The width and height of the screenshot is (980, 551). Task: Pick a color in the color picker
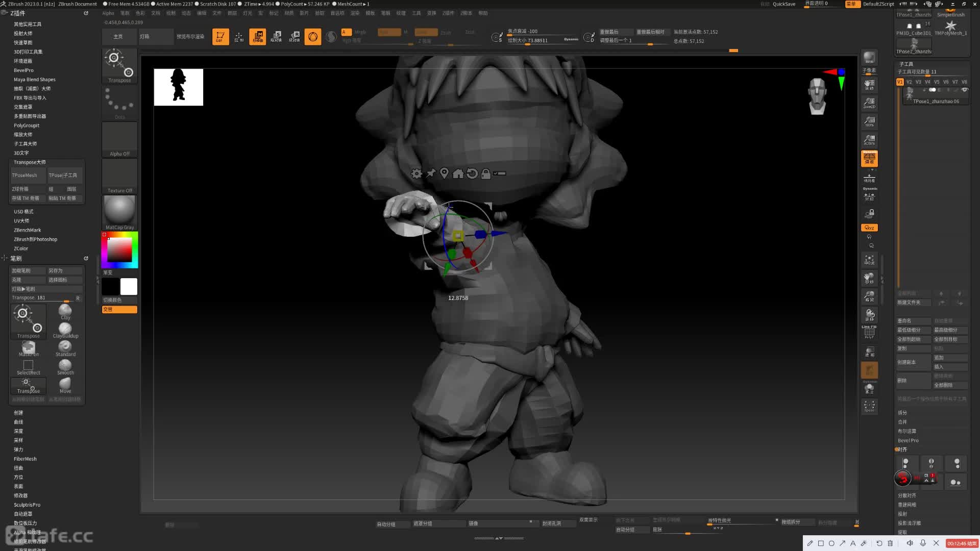[x=119, y=250]
